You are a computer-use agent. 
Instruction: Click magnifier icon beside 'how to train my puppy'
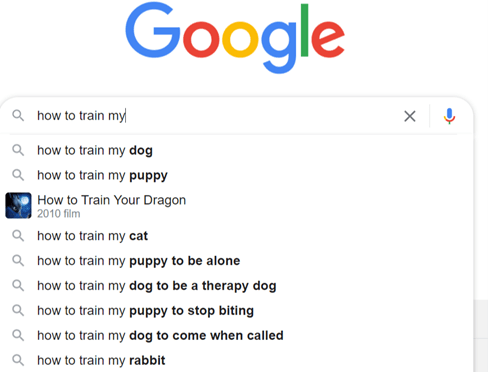(x=18, y=175)
